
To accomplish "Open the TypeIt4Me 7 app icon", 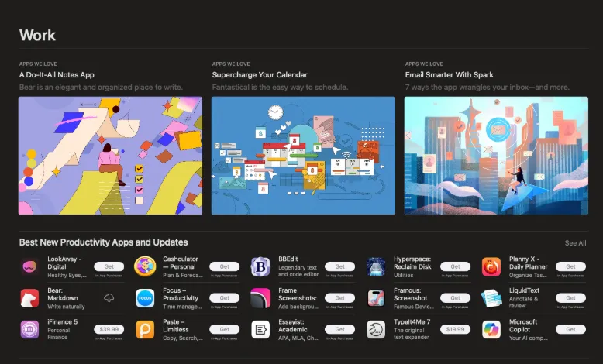I will point(376,329).
